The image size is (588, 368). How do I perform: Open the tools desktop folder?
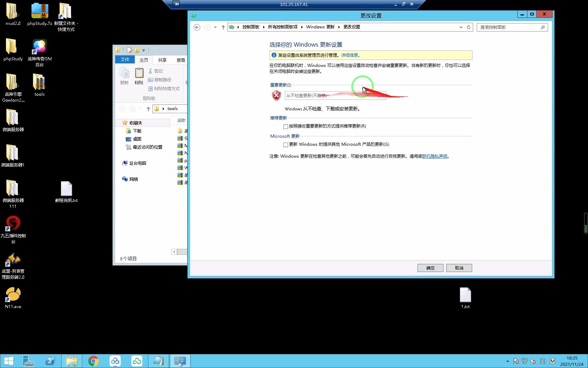click(40, 85)
